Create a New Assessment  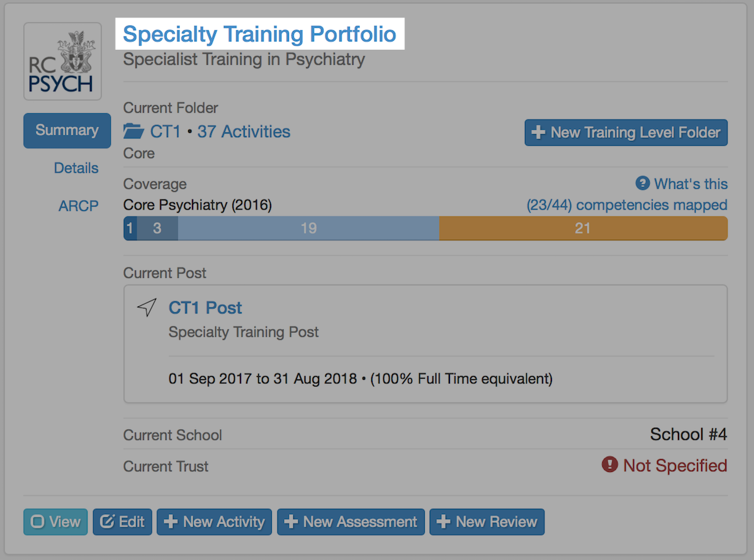coord(351,522)
